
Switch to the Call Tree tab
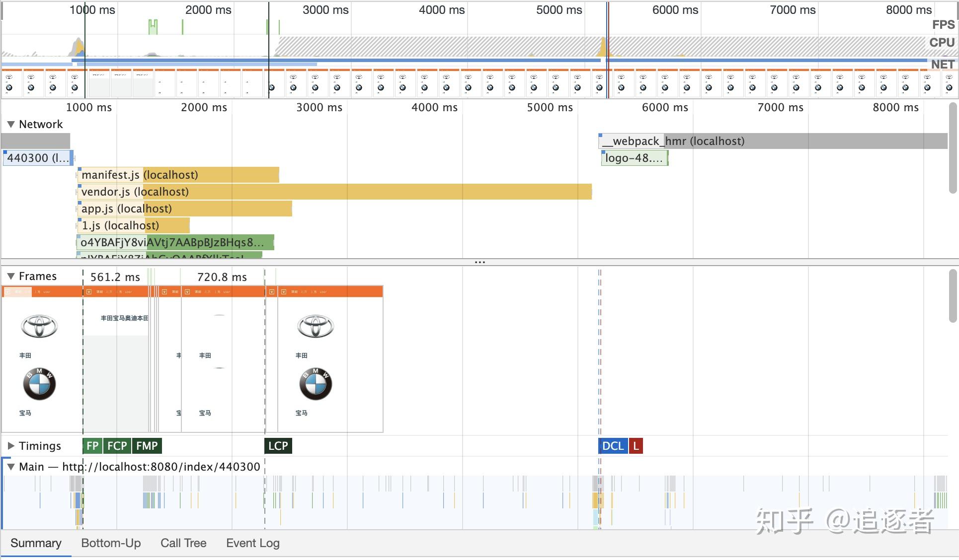tap(183, 543)
